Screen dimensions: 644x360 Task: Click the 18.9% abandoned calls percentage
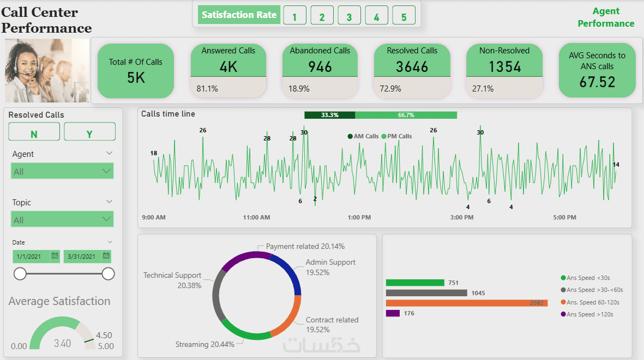click(x=299, y=89)
